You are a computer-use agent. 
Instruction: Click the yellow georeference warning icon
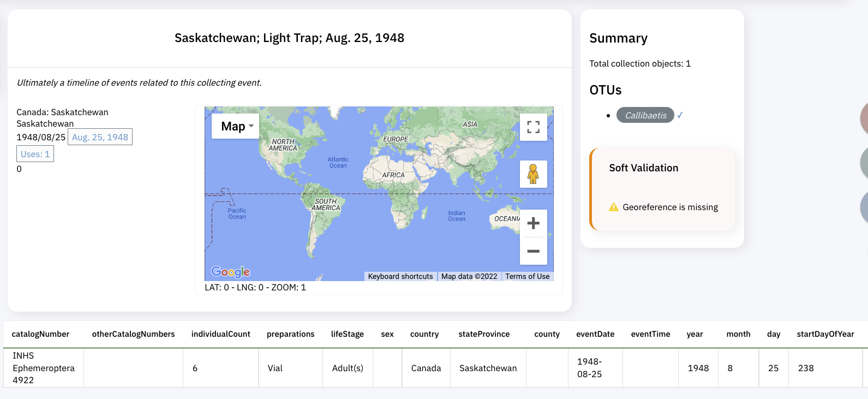tap(614, 207)
